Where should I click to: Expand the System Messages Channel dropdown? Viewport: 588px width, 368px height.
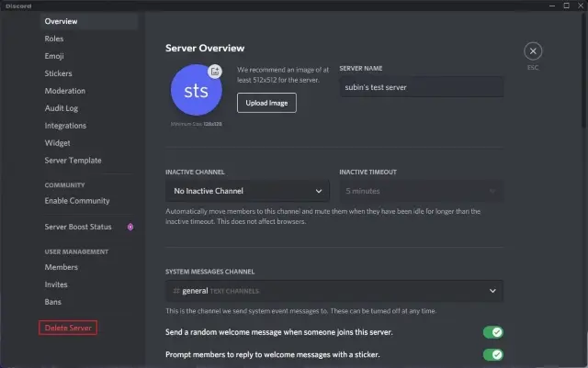click(334, 291)
